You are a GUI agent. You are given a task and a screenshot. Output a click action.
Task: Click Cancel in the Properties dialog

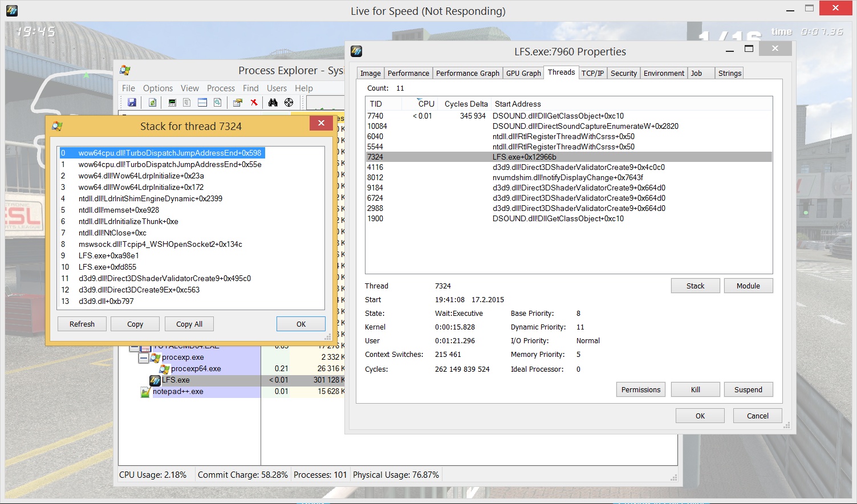pos(758,416)
